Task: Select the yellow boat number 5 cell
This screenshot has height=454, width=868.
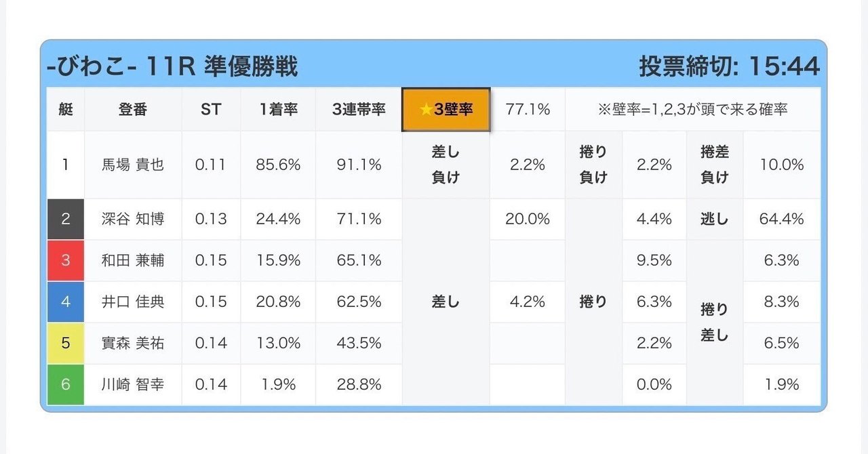Action: 66,343
